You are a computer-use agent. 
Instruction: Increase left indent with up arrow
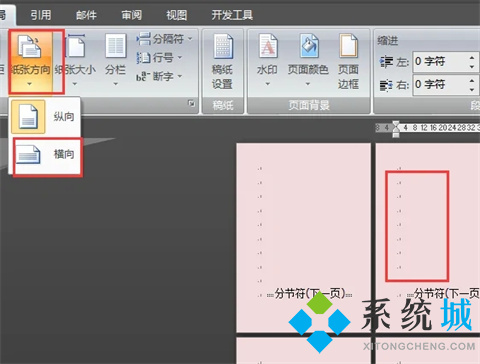472,58
